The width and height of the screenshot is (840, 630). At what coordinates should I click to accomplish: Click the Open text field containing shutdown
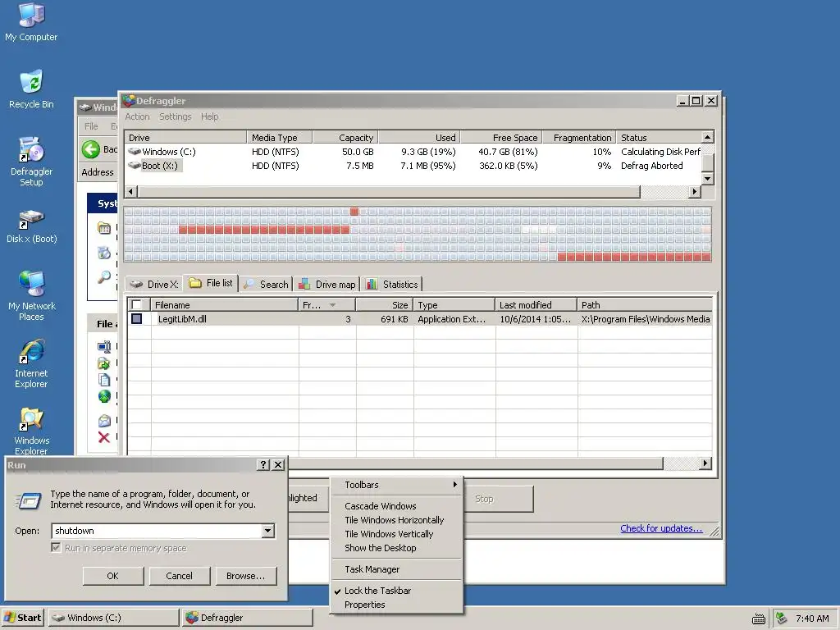pos(157,531)
